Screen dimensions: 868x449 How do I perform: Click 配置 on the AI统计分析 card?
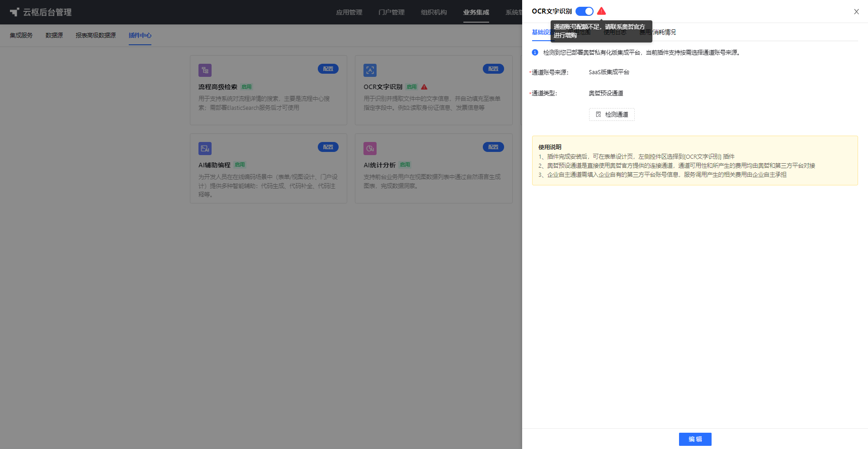(493, 147)
